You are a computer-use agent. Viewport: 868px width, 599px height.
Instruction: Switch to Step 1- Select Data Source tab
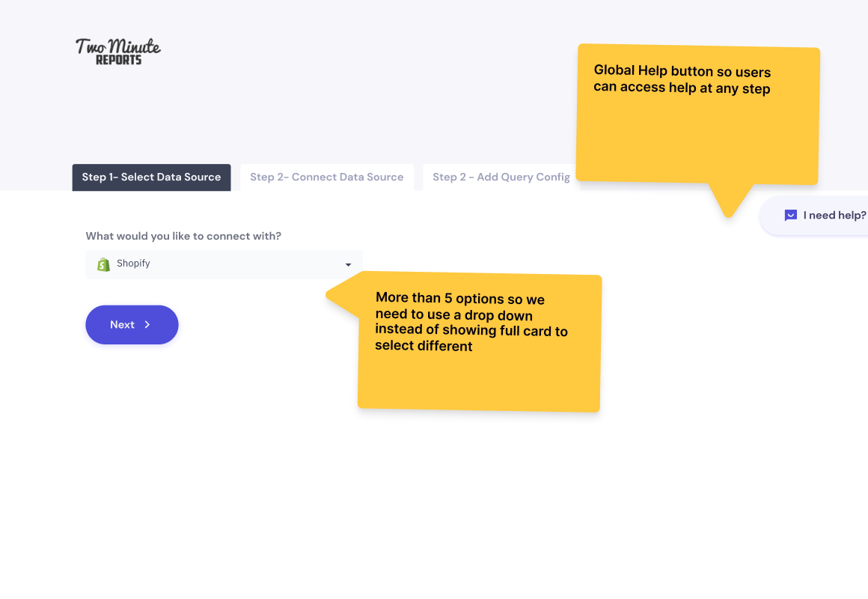152,177
